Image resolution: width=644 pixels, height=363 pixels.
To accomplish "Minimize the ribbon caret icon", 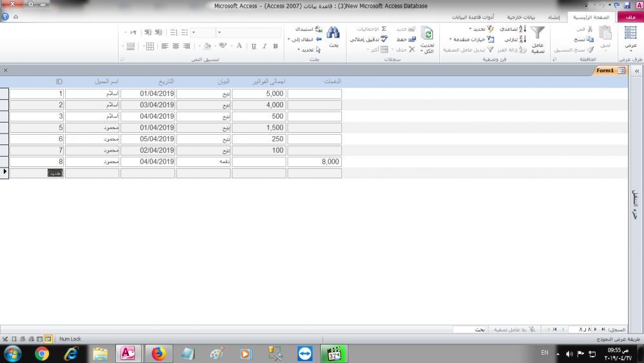I will 15,17.
